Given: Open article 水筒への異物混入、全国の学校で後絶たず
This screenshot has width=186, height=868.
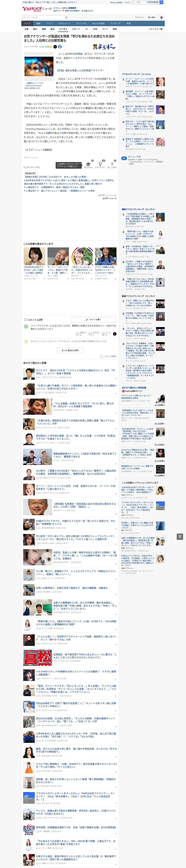Looking at the screenshot, I should (x=72, y=588).
